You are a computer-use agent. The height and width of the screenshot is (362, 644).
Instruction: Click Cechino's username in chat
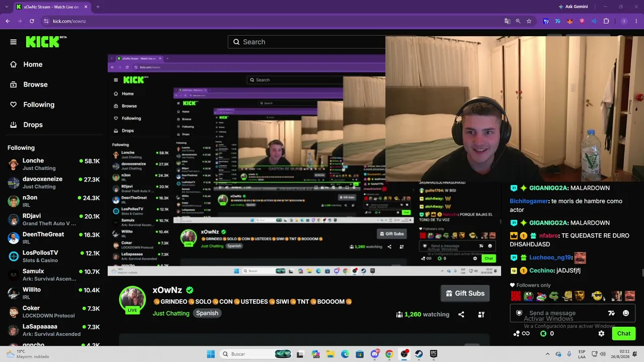point(542,270)
